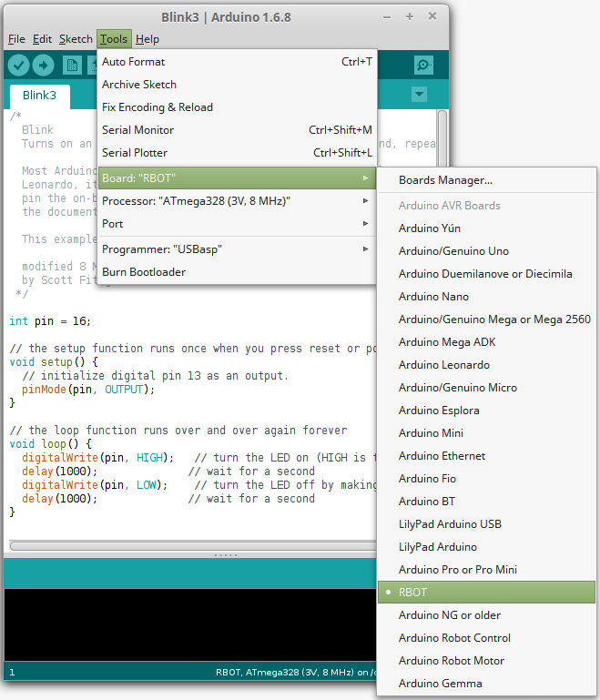Open the Serial Monitor magnifier icon
600x700 pixels.
[x=423, y=66]
